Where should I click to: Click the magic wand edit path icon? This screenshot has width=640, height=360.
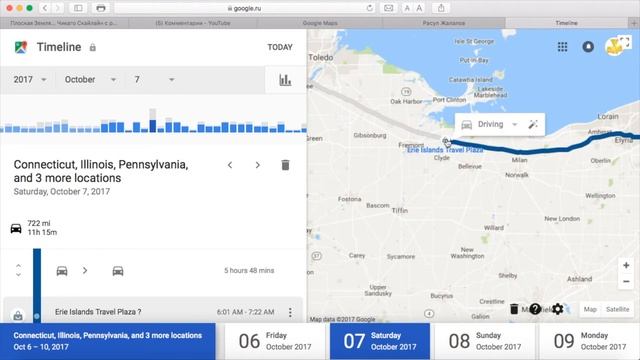coord(533,124)
